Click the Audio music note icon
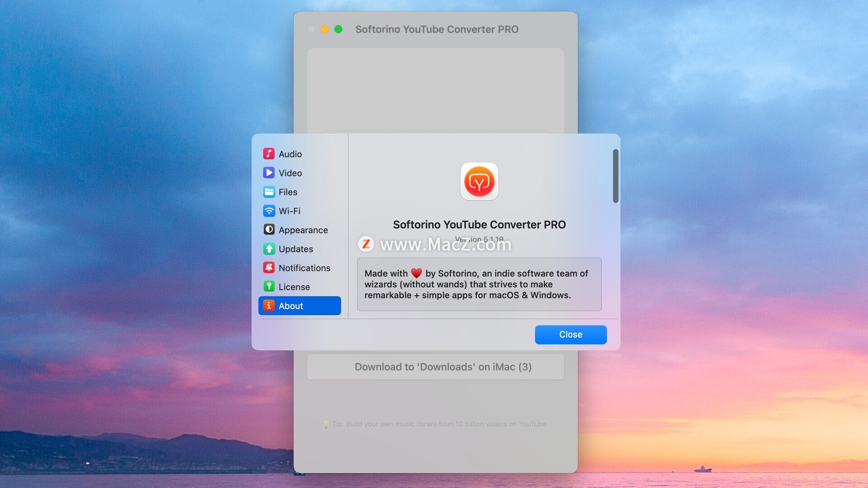 pos(269,154)
